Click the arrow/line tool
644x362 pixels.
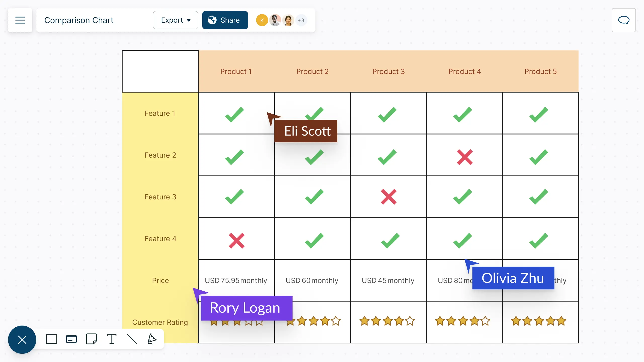tap(132, 339)
